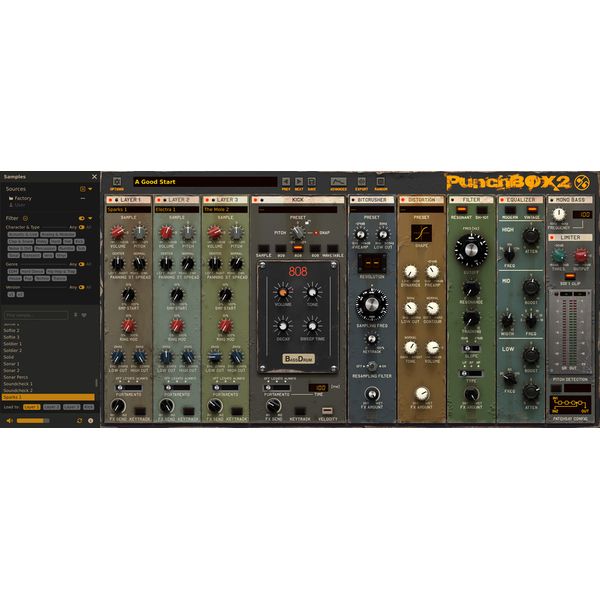This screenshot has height=600, width=600.
Task: Open the Distortion preset display
Action: [x=421, y=209]
